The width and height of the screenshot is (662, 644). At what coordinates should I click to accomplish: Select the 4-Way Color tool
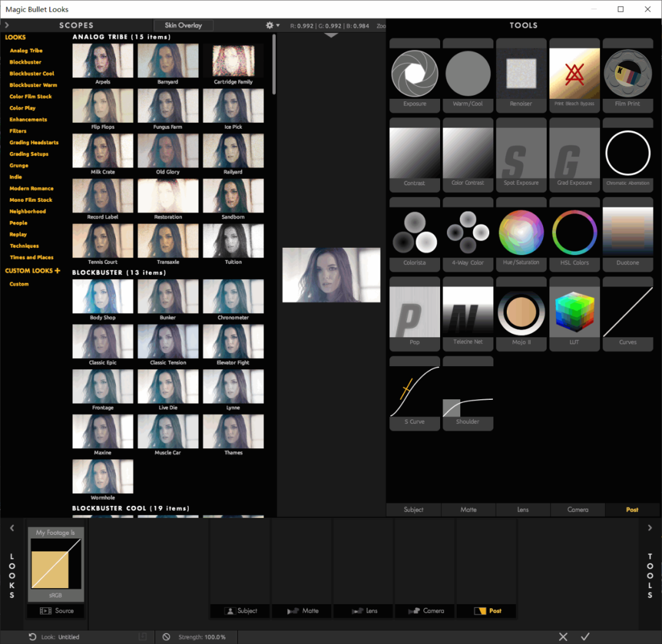coord(468,234)
